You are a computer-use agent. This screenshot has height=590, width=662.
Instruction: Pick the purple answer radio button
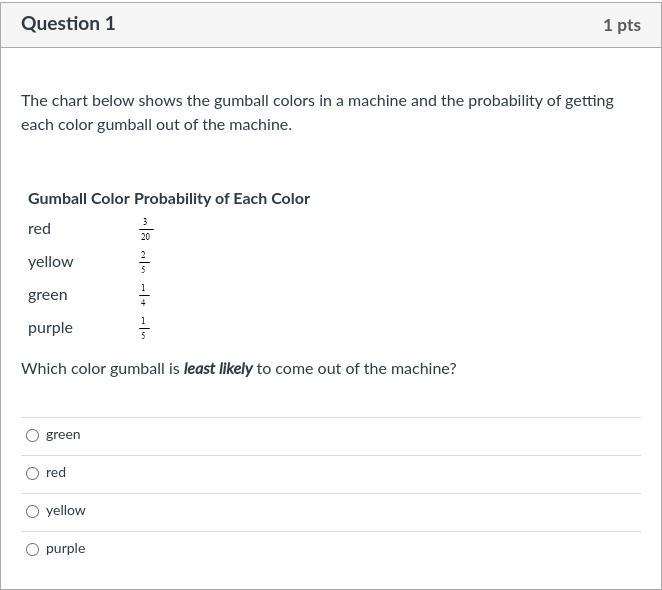tap(33, 549)
